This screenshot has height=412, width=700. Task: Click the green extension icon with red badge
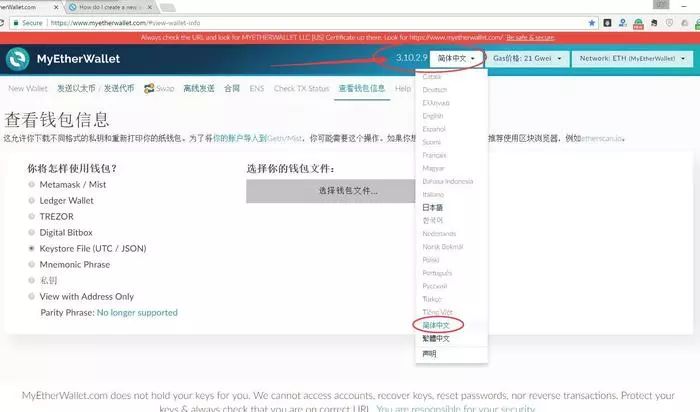click(638, 23)
